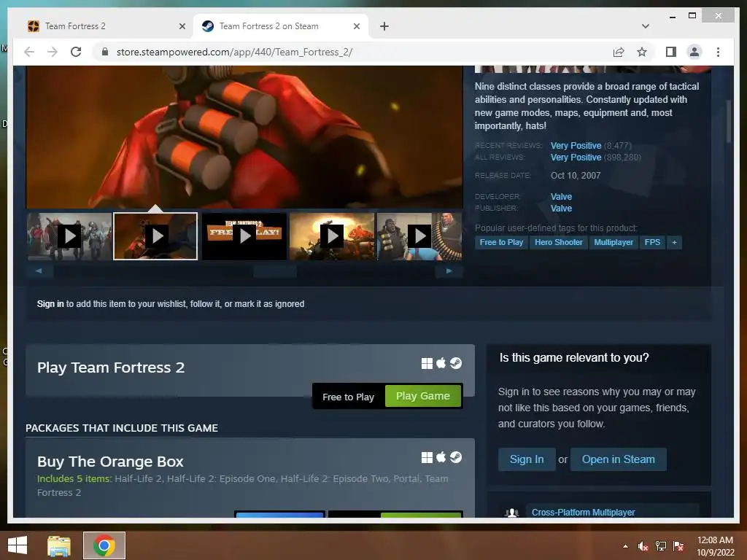Open the Action Center flag icon
The image size is (747, 560).
(678, 546)
